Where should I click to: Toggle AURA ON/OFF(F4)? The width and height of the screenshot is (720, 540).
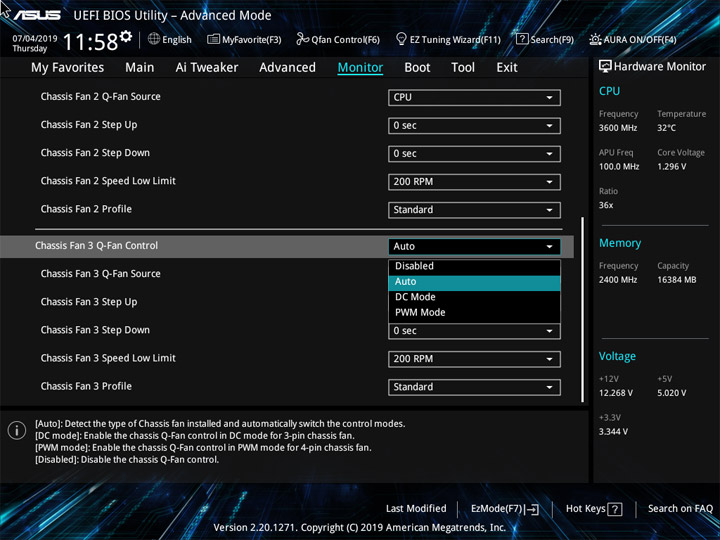click(633, 39)
